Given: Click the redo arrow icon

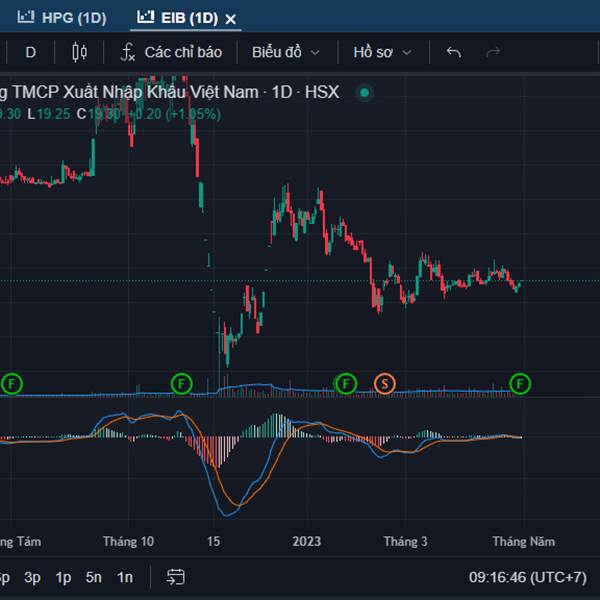Looking at the screenshot, I should click(492, 52).
